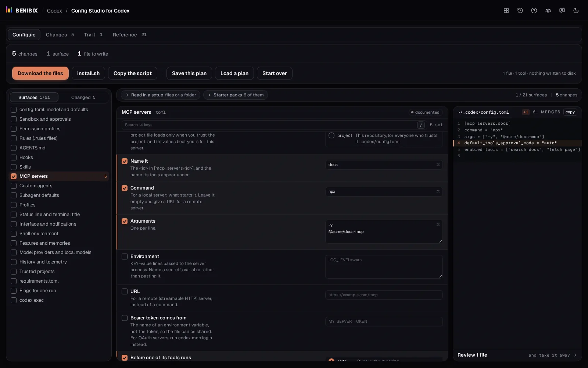The height and width of the screenshot is (368, 588).
Task: Open the Try it tab
Action: click(93, 35)
